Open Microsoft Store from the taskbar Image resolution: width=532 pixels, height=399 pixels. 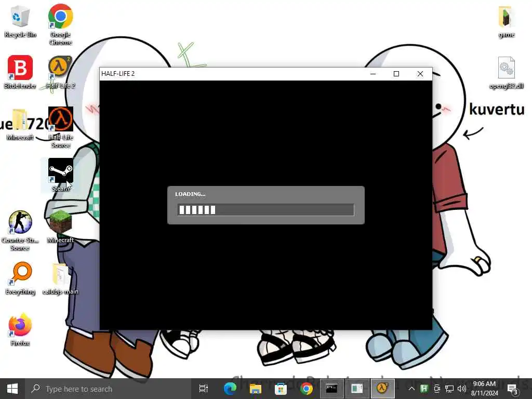pyautogui.click(x=281, y=389)
